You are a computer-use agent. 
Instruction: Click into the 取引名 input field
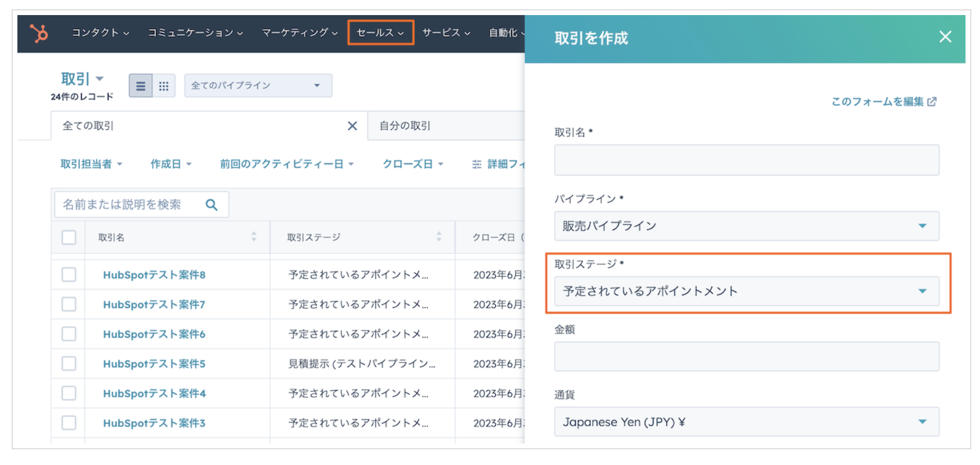point(746,160)
